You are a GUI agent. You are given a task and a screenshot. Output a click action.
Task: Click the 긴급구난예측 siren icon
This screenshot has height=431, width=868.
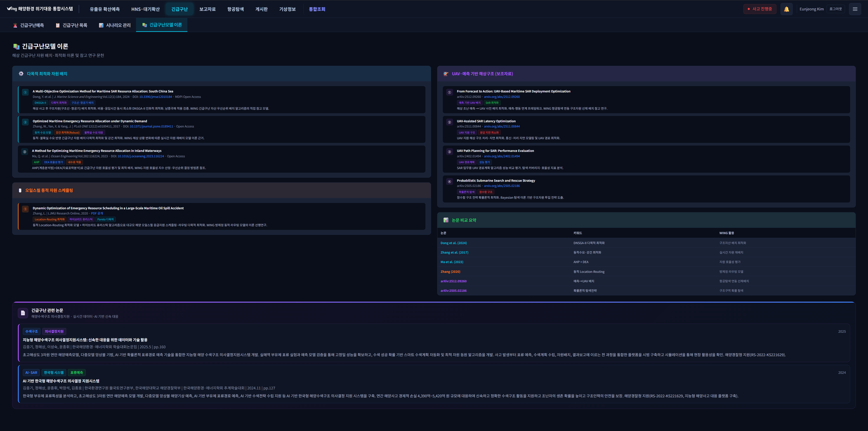pos(15,25)
